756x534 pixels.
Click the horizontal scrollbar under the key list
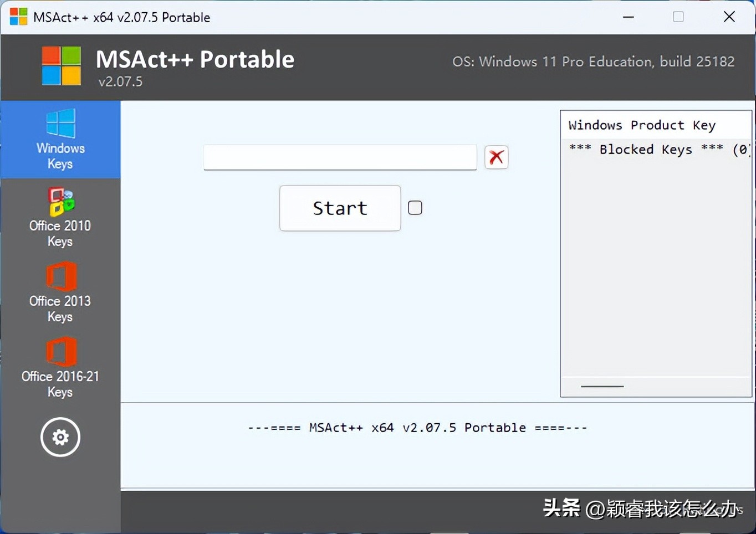[602, 387]
